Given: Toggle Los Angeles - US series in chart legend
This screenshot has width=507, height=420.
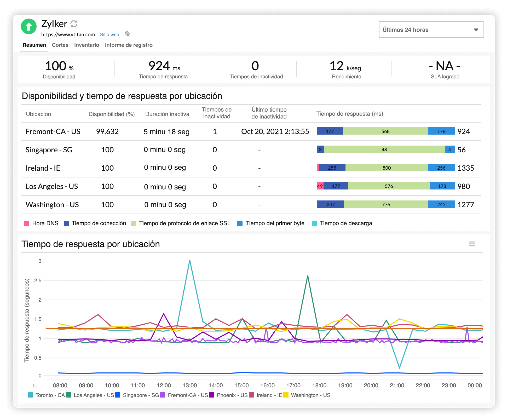Looking at the screenshot, I should pos(90,395).
